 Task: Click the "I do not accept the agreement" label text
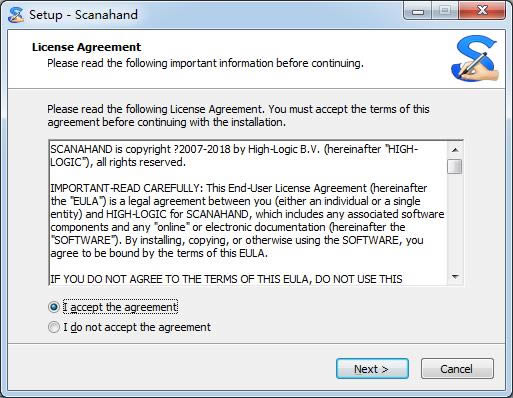137,327
